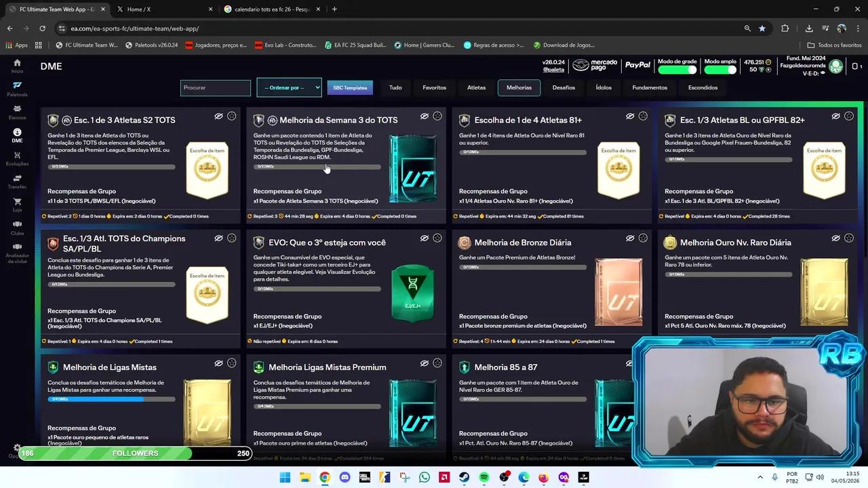
Task: Open Discord from the taskbar
Action: tap(344, 477)
